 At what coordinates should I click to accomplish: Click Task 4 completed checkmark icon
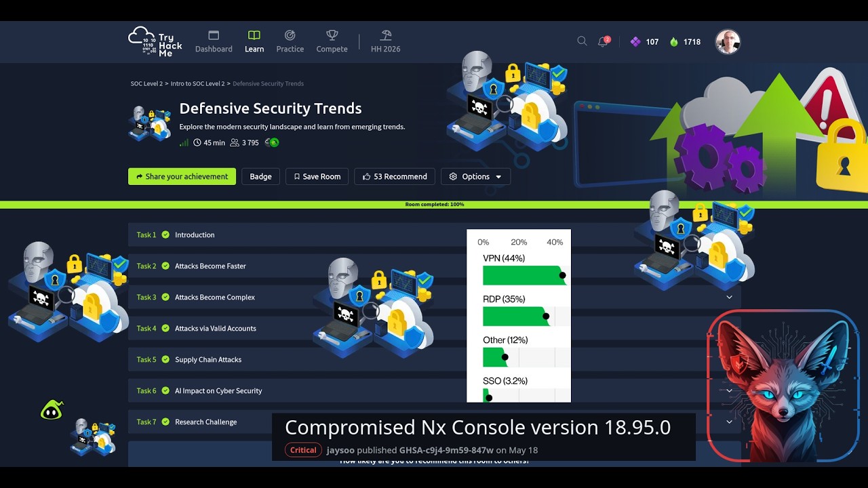(x=165, y=329)
